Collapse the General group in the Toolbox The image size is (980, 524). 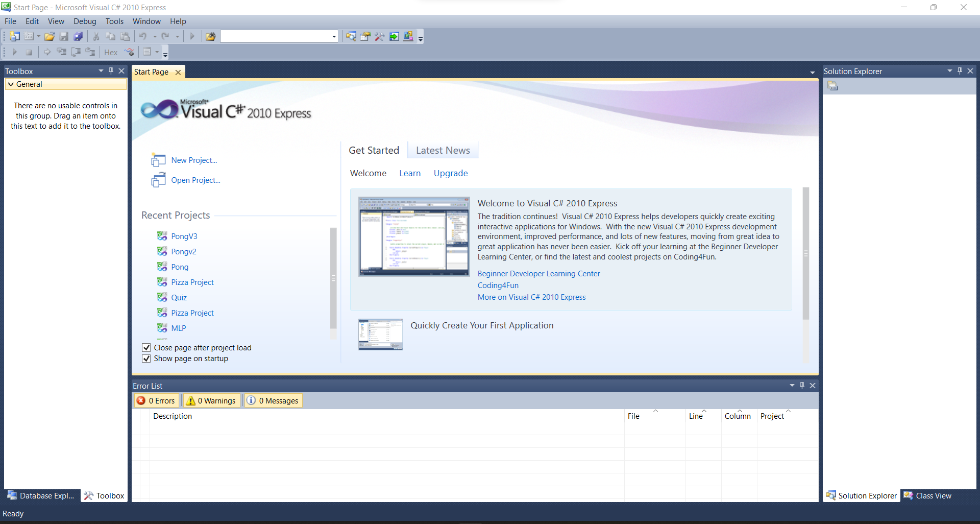pyautogui.click(x=11, y=84)
